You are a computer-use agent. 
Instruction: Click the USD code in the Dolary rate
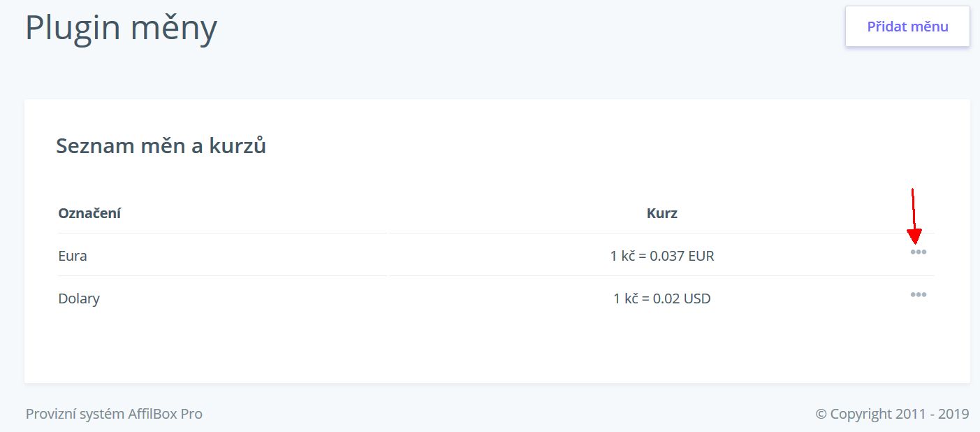(x=697, y=298)
